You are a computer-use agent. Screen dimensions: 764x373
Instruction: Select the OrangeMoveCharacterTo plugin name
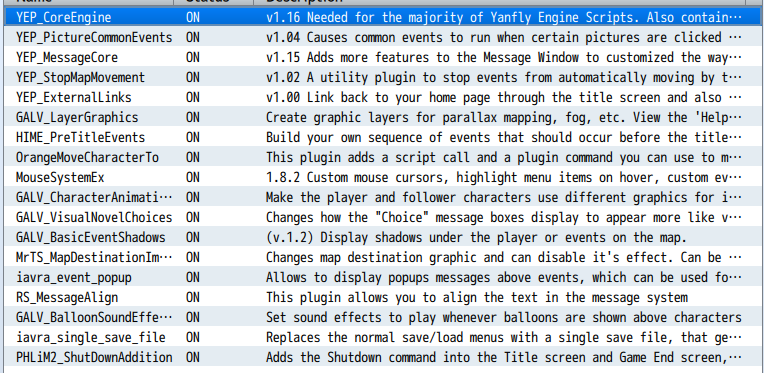click(87, 157)
